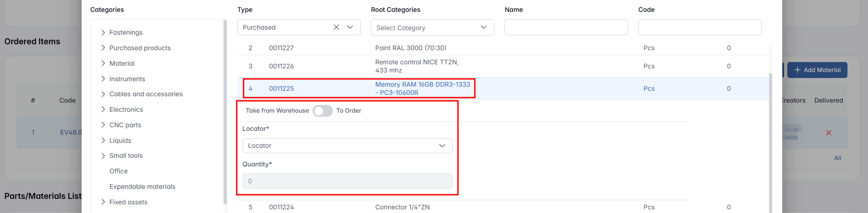Delete ordered item with red X
This screenshot has width=868, height=213.
pyautogui.click(x=828, y=133)
